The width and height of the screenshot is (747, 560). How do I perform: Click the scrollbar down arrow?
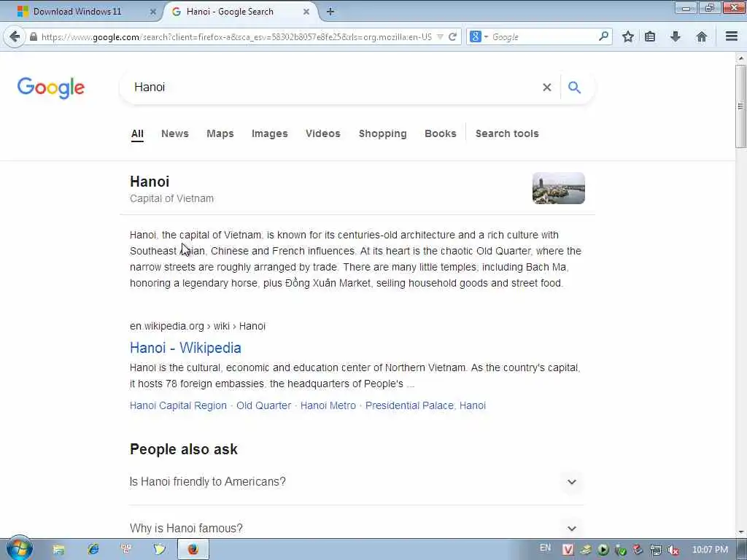tap(740, 532)
